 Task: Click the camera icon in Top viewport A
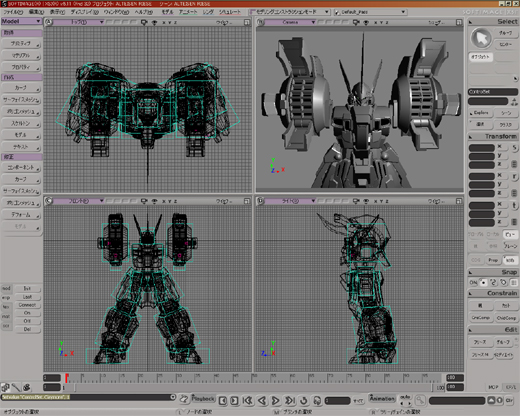tap(144, 22)
